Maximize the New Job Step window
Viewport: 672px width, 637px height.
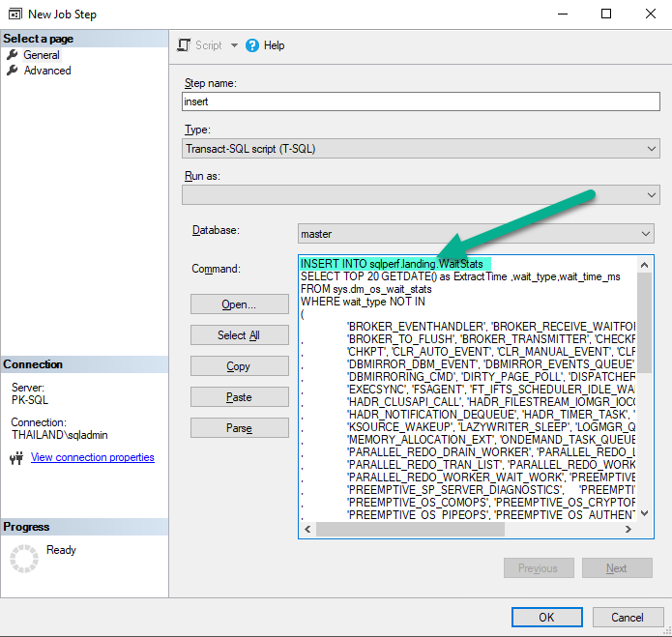[x=606, y=14]
